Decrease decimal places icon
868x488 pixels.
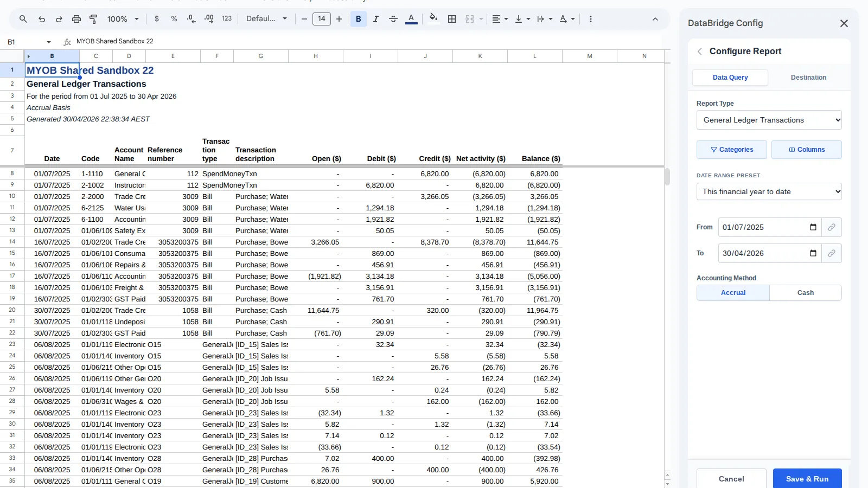pyautogui.click(x=192, y=19)
